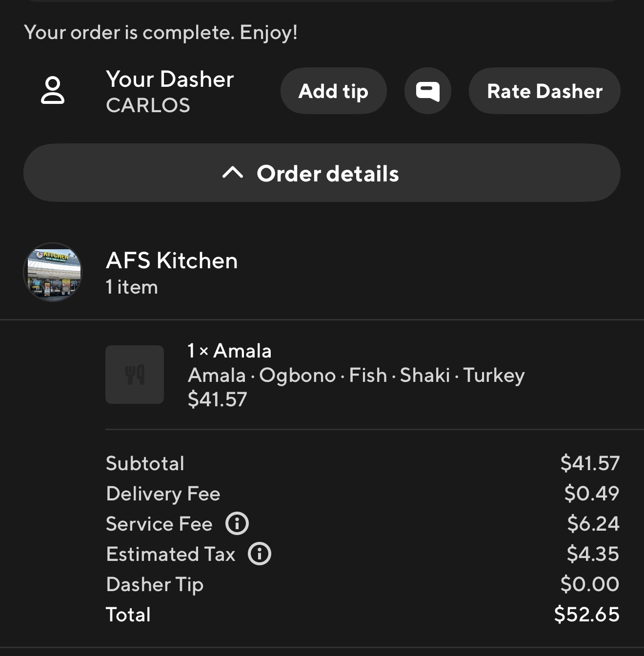Tap the Add tip button
This screenshot has width=644, height=656.
pyautogui.click(x=334, y=91)
